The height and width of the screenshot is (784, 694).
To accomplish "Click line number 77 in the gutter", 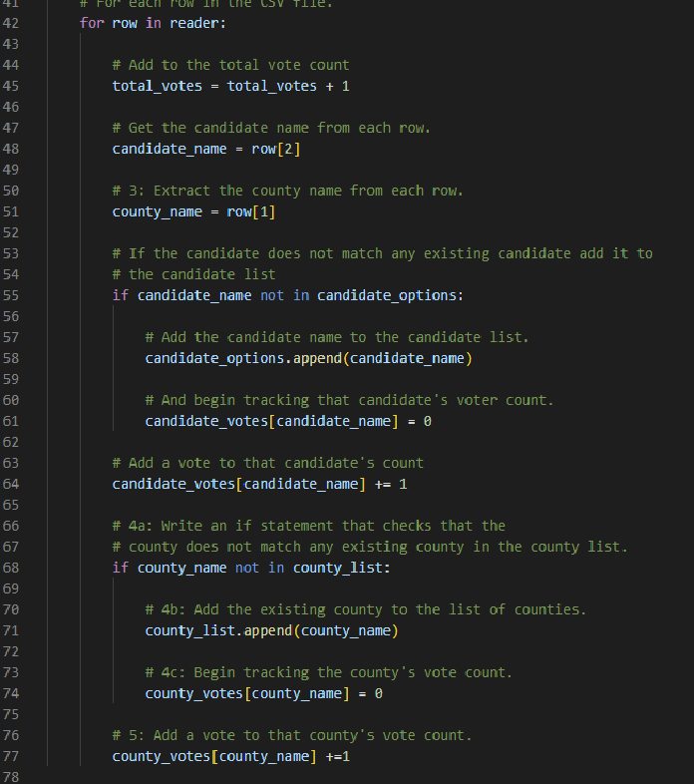I will pyautogui.click(x=11, y=756).
